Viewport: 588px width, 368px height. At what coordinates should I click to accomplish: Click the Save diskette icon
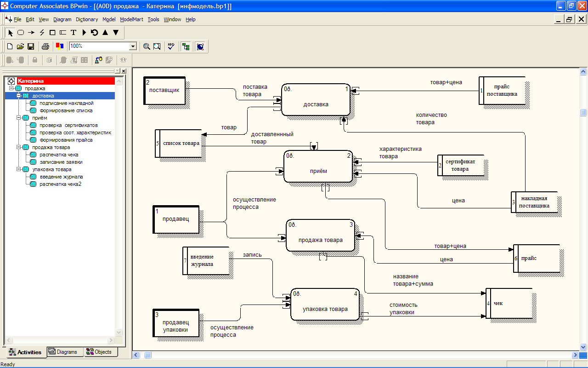click(31, 46)
